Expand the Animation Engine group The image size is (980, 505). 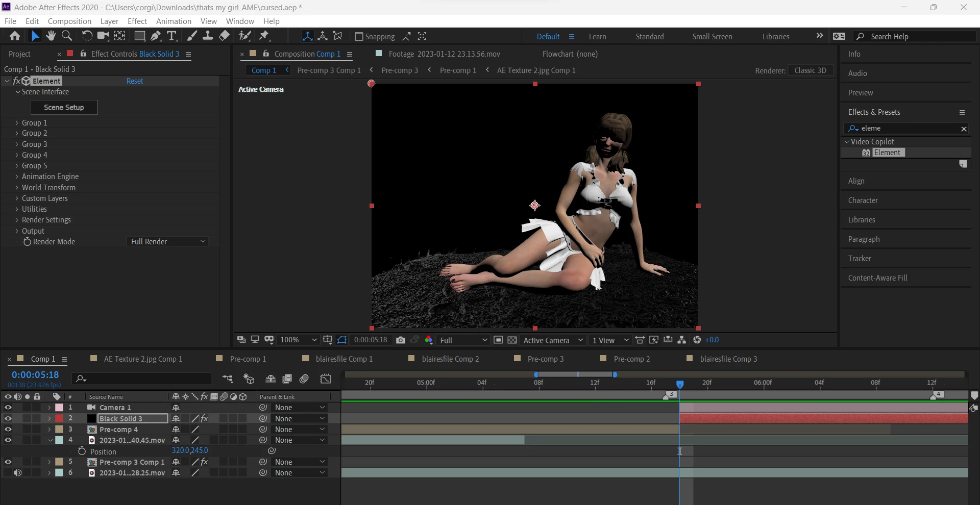pos(17,176)
